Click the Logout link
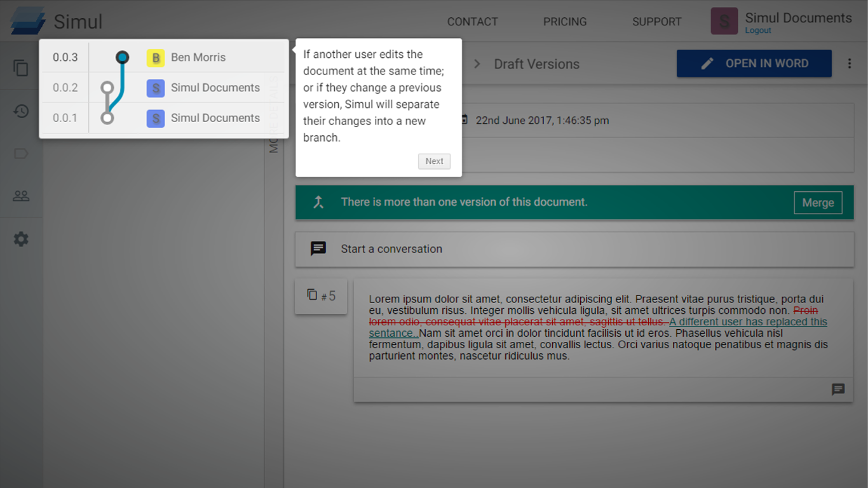This screenshot has width=868, height=488. coord(757,30)
